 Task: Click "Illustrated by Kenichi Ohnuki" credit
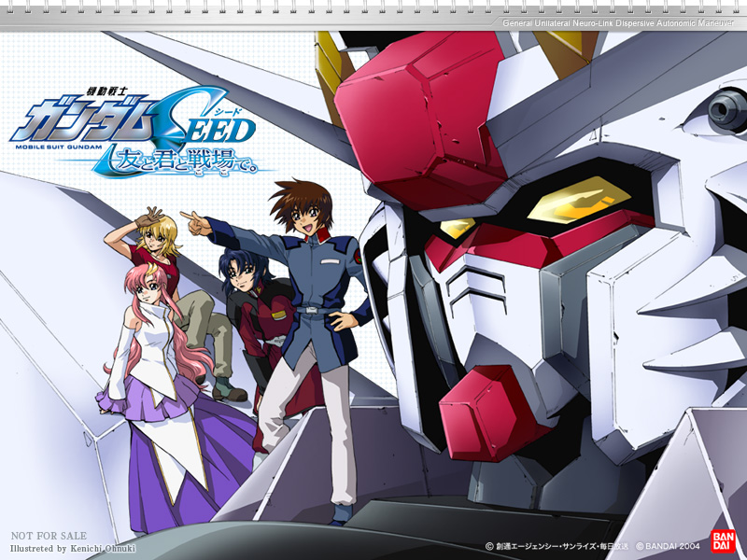pos(73,549)
